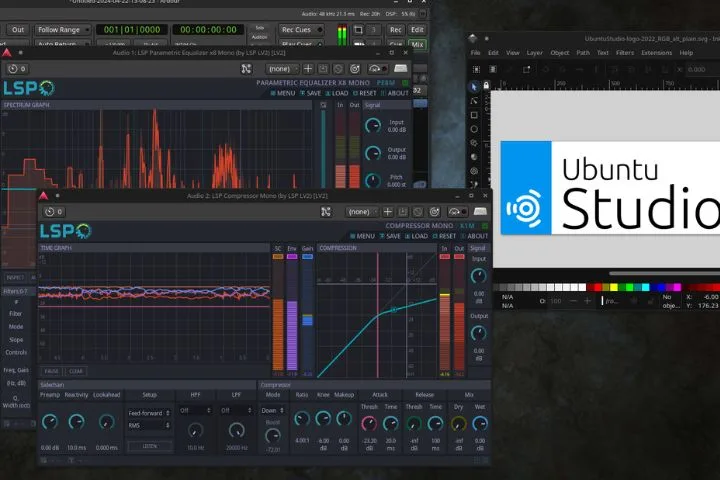The image size is (720, 480).
Task: Open the Inkscape Object menu
Action: coord(560,53)
